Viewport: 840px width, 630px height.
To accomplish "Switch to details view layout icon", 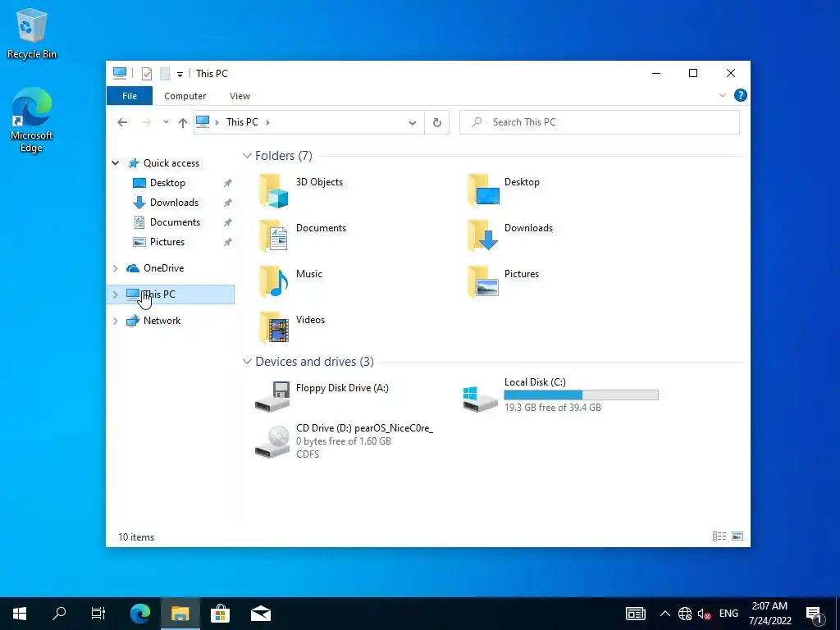I will pos(719,536).
